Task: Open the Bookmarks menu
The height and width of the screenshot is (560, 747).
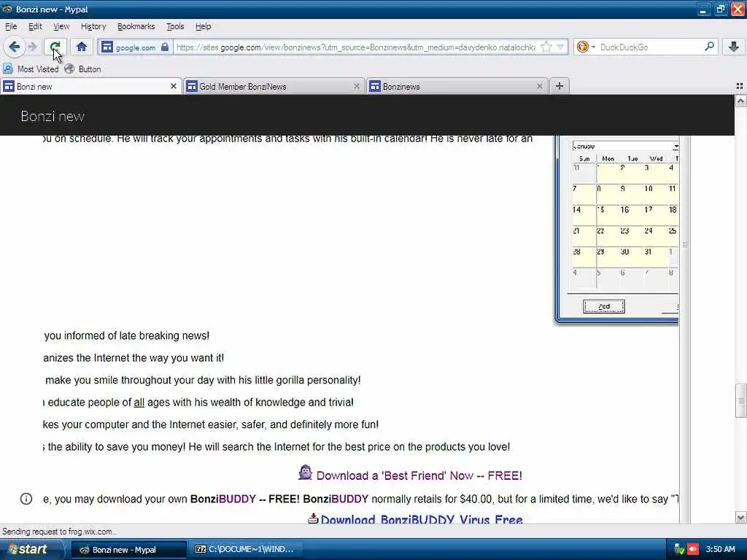Action: (x=136, y=26)
